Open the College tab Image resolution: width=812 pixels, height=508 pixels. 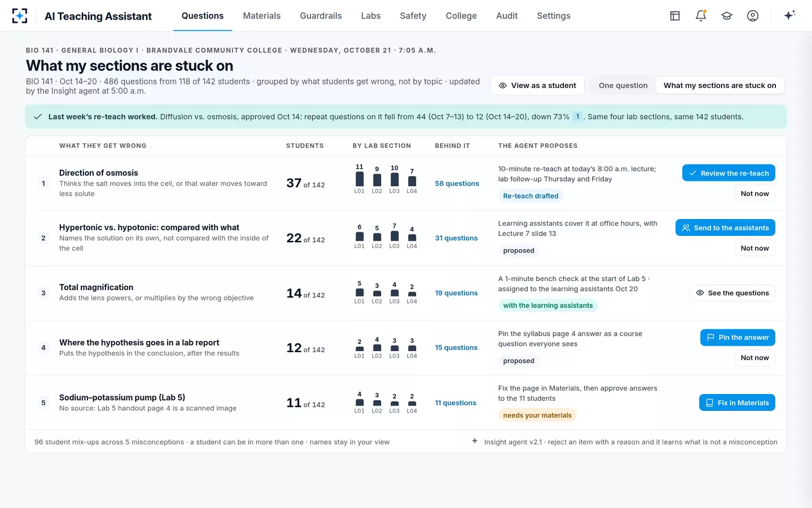point(461,16)
